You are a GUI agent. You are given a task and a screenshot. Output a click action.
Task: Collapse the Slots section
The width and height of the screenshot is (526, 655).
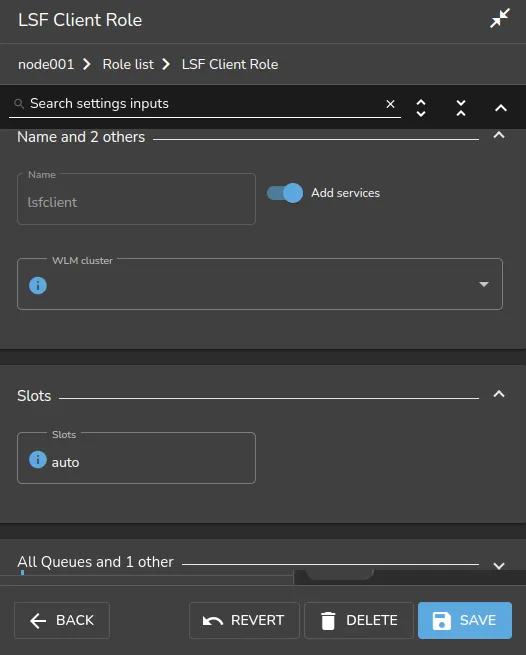[499, 394]
